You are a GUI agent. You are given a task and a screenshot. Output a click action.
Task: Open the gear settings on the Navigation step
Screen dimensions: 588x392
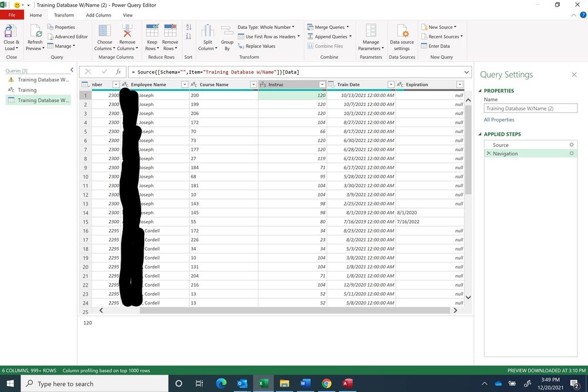click(571, 153)
